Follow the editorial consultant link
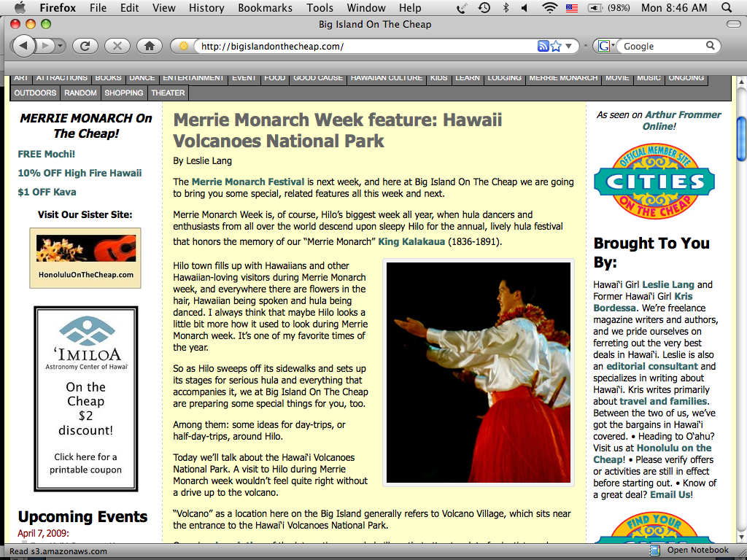This screenshot has width=747, height=560. 651,366
